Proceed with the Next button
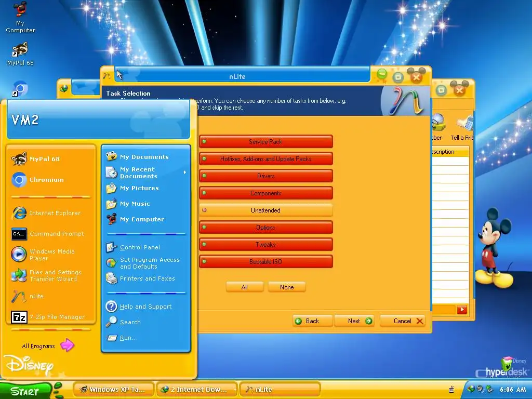Screen dimensions: 532x399 coord(354,321)
